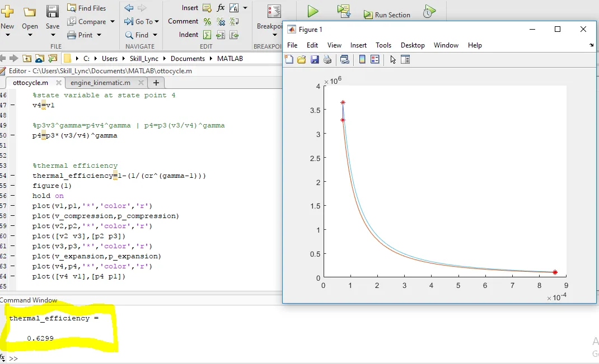The width and height of the screenshot is (599, 364).
Task: Open the Figure 1 Desktop menu
Action: point(413,45)
